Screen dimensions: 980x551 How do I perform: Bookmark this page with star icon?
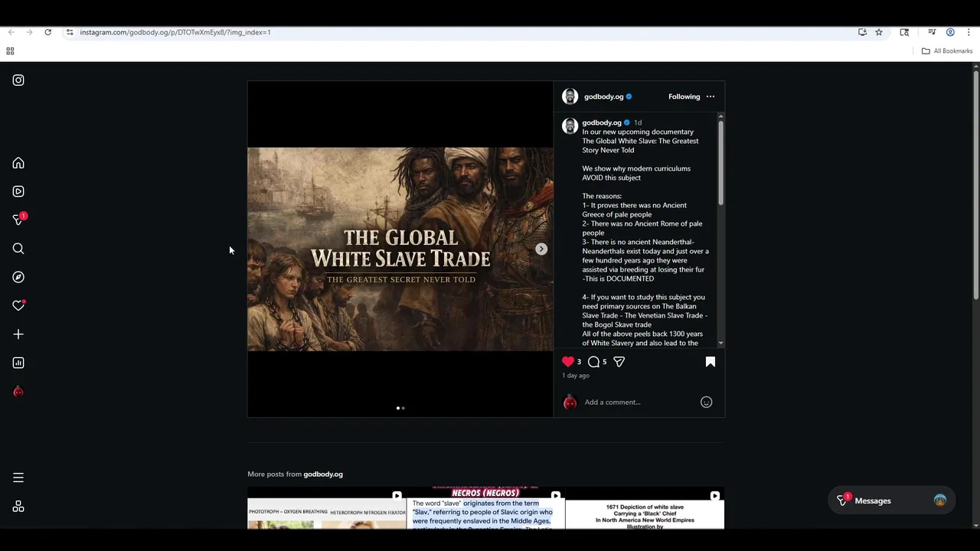click(x=879, y=32)
